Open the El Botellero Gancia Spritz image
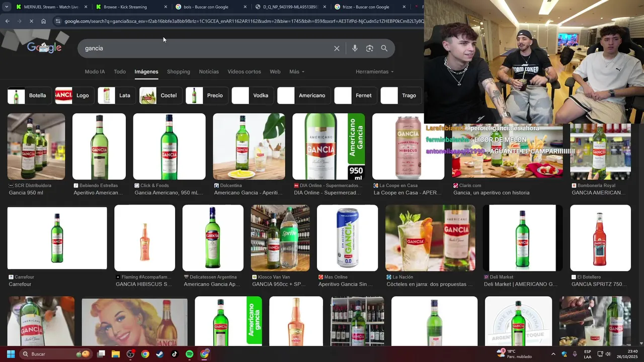 pyautogui.click(x=600, y=238)
